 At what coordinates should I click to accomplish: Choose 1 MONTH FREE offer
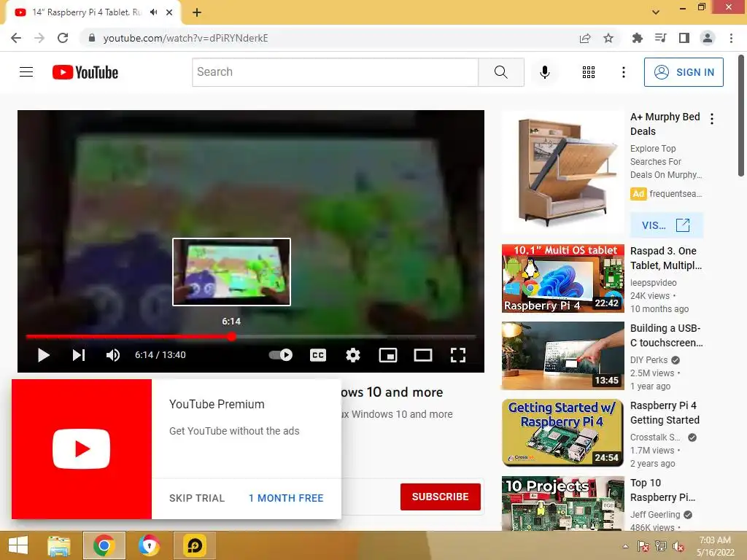click(286, 498)
